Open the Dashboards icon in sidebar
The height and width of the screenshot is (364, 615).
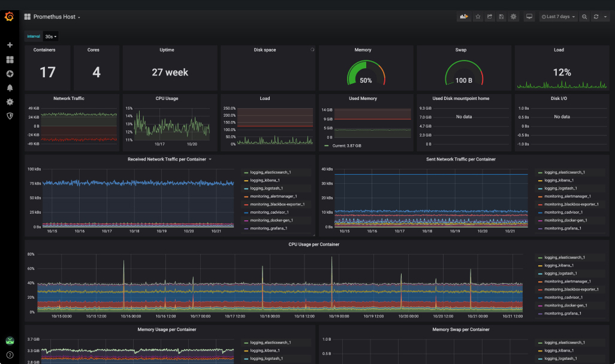(x=9, y=59)
